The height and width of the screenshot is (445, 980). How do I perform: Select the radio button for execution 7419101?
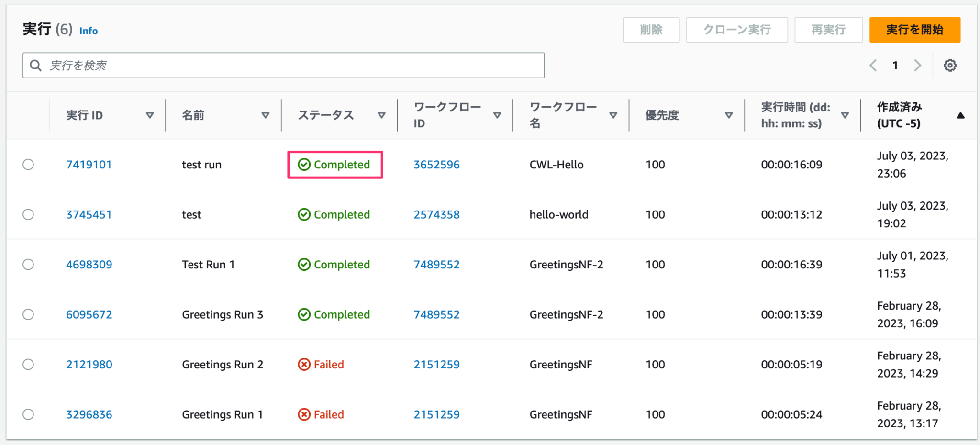(28, 165)
